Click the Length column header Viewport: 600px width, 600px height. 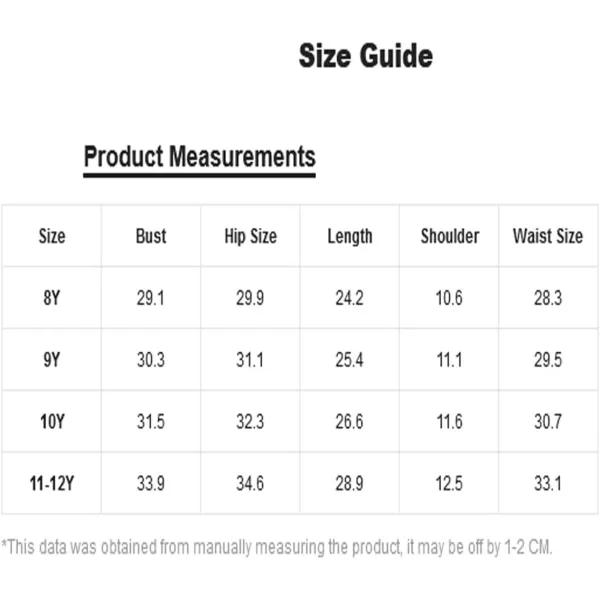coord(350,236)
